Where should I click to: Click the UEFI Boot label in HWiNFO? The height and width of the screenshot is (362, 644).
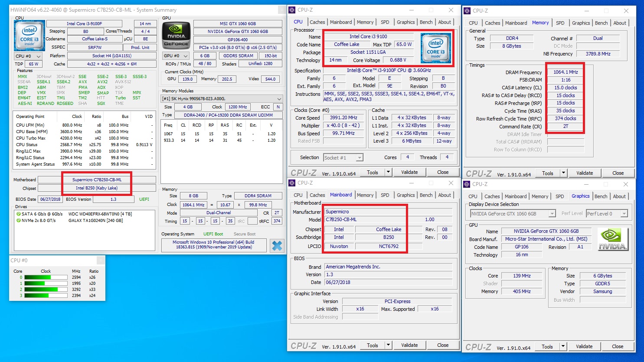click(x=213, y=234)
